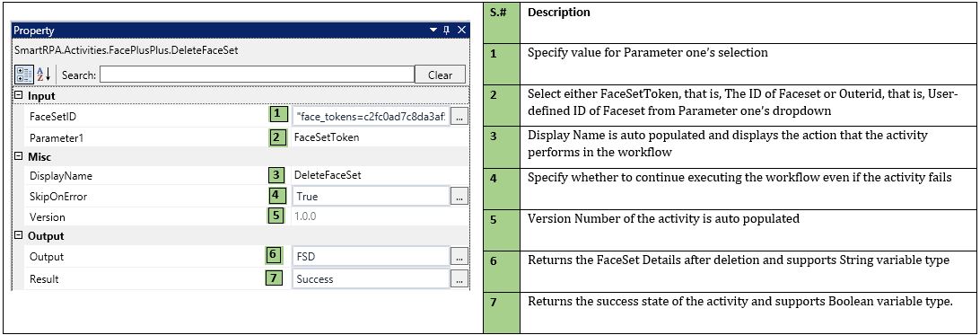The height and width of the screenshot is (335, 980).
Task: Click the Description column header
Action: [x=559, y=12]
